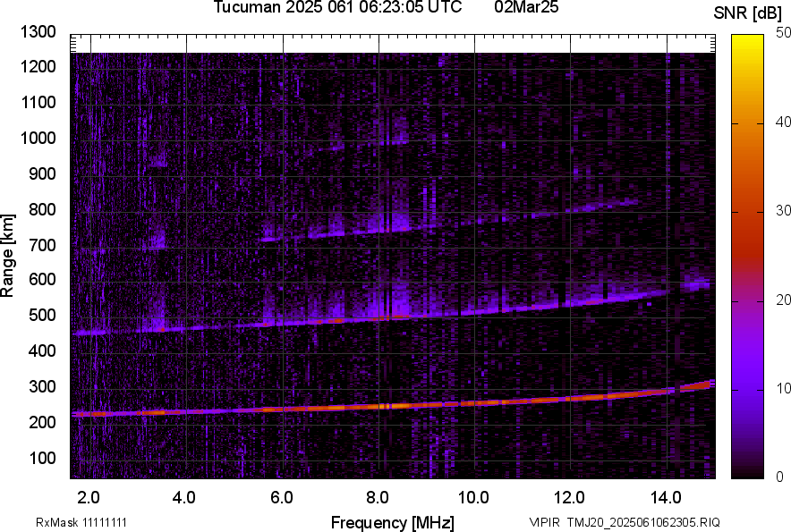Click the 100 tick on Range axis
This screenshot has height=532, width=791.
click(x=43, y=458)
